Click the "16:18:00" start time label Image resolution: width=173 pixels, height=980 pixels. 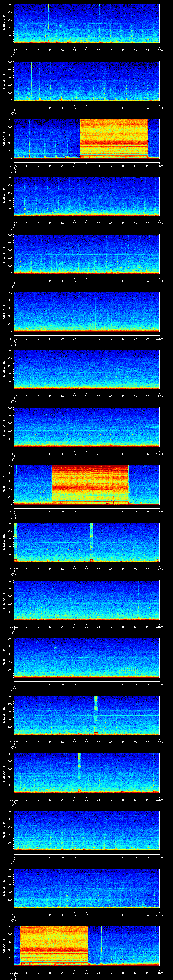point(14,281)
